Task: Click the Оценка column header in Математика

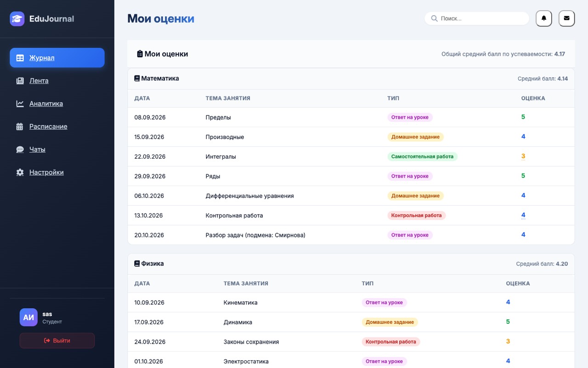Action: tap(533, 98)
